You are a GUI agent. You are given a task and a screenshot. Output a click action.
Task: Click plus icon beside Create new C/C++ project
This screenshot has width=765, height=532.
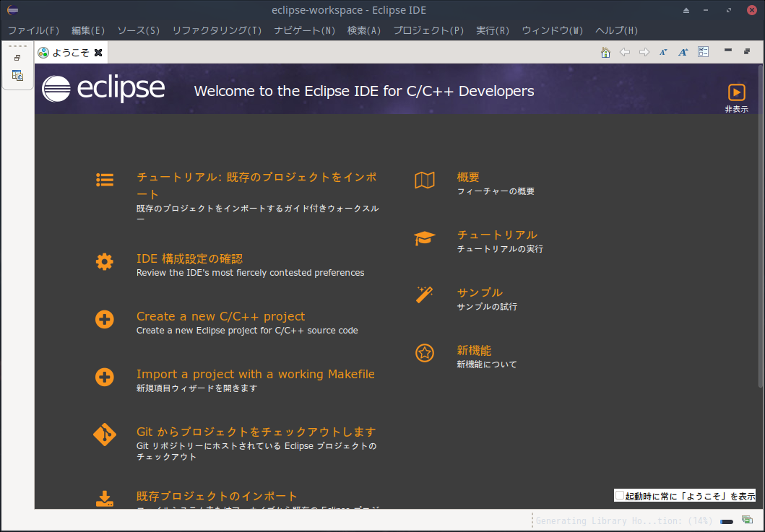point(105,319)
